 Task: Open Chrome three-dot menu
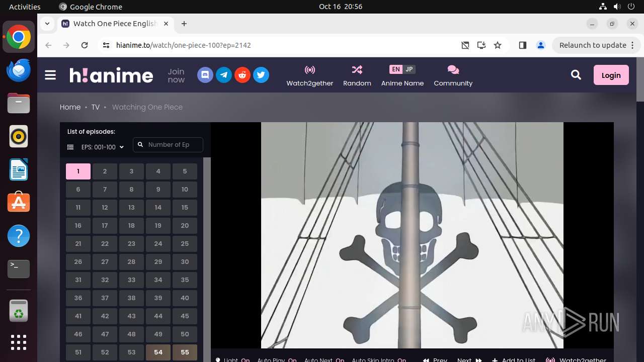632,45
